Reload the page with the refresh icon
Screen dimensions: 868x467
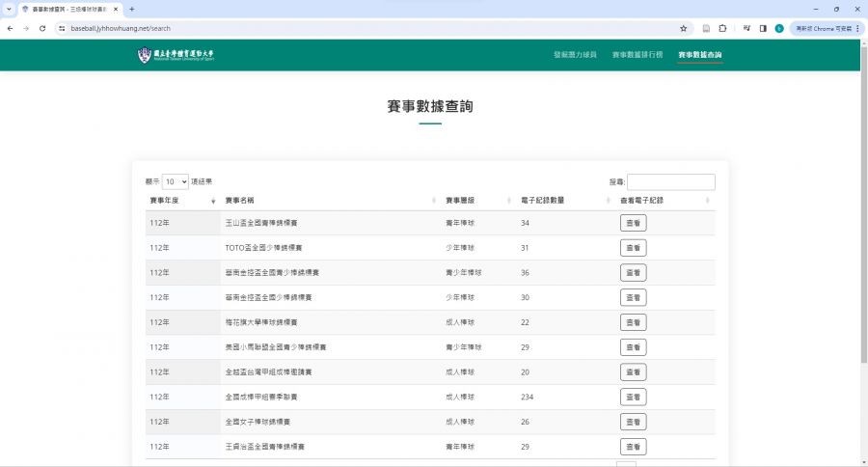(x=42, y=28)
